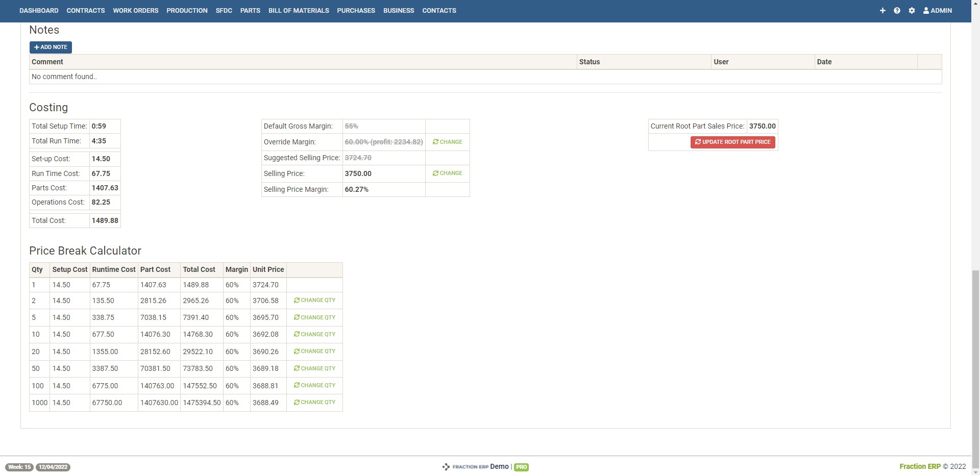Change Qty for the quantity 10 row
This screenshot has height=475, width=980.
coord(314,334)
